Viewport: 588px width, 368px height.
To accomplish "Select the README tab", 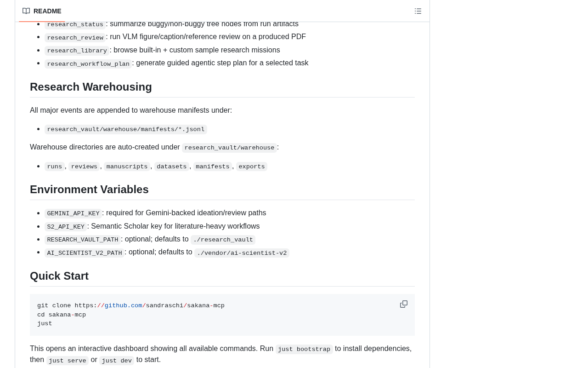I will pyautogui.click(x=42, y=11).
